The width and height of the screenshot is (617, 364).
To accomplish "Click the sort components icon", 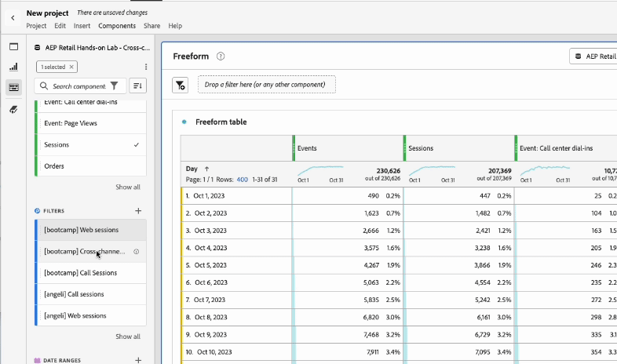I will (137, 86).
